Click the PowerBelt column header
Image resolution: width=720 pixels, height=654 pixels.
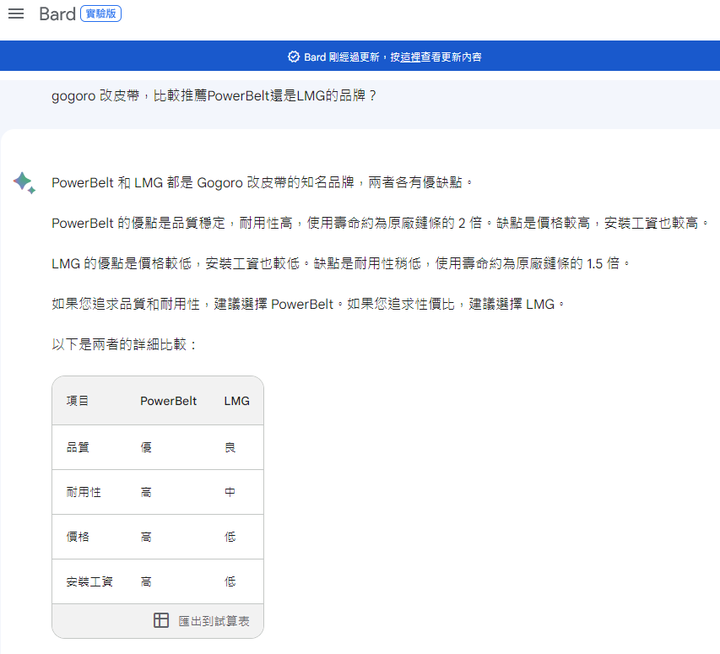click(168, 401)
